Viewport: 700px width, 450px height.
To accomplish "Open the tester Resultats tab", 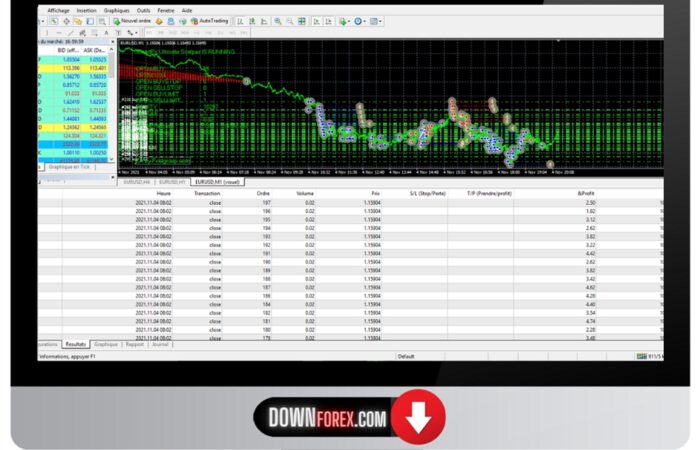I will pos(76,344).
